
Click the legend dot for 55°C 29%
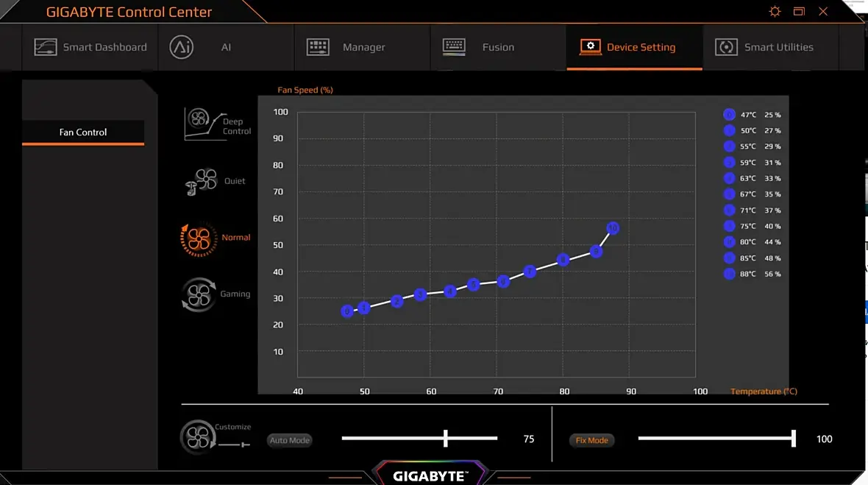point(729,146)
